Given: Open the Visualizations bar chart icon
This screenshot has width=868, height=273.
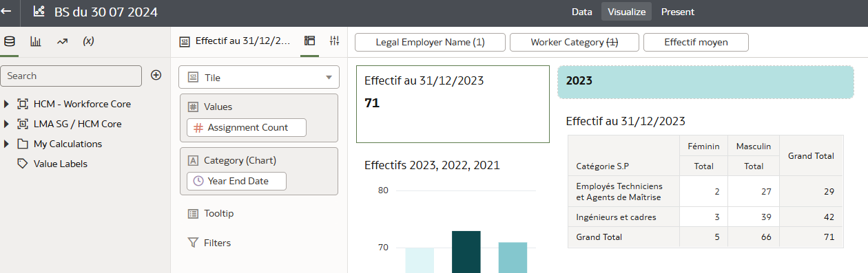Looking at the screenshot, I should pos(36,41).
